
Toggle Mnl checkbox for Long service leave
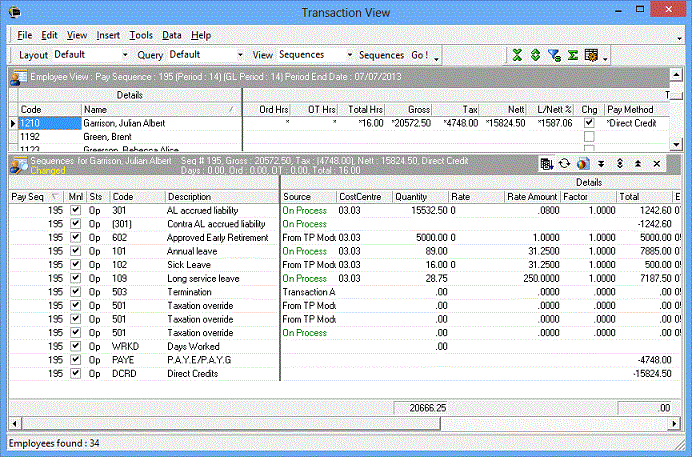(75, 278)
